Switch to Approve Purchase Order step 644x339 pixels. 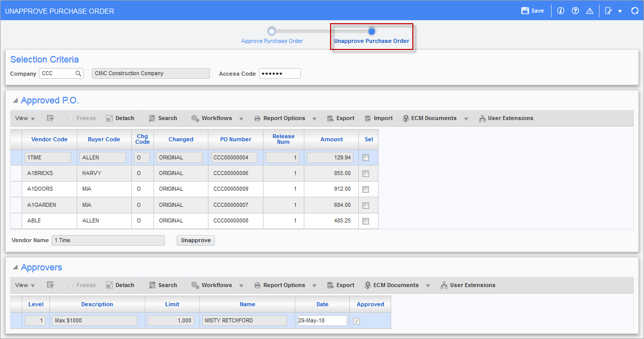(272, 31)
